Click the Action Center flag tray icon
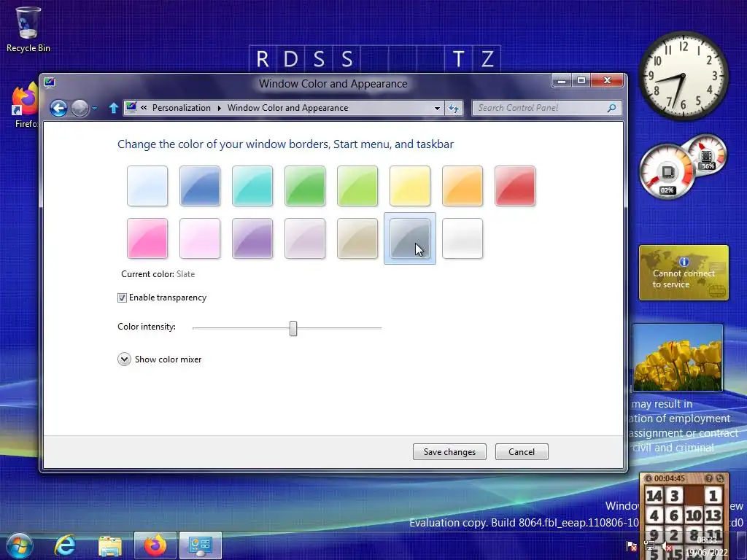The height and width of the screenshot is (560, 747). pos(632,546)
